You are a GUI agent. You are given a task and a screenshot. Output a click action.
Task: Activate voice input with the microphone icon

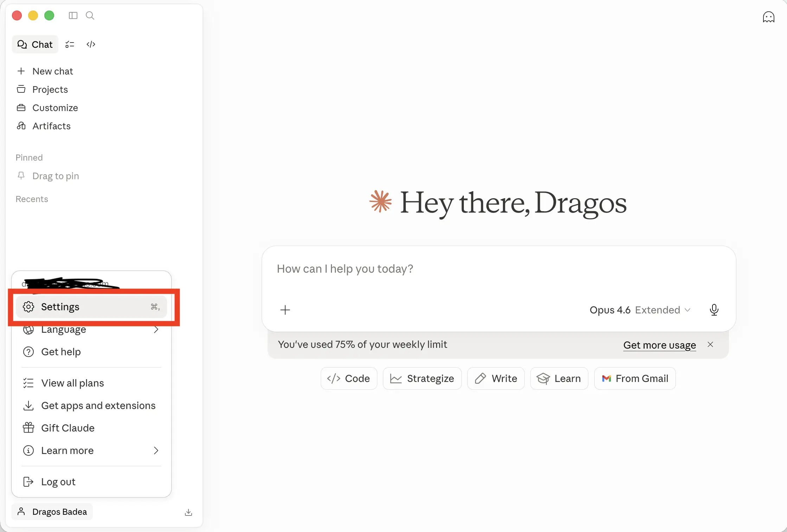714,310
